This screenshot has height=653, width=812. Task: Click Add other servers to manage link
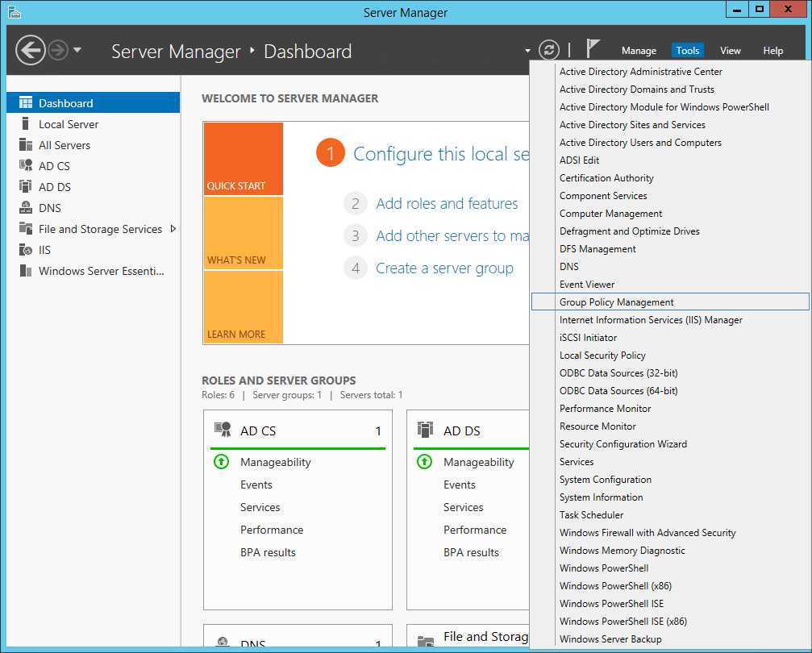click(x=452, y=235)
